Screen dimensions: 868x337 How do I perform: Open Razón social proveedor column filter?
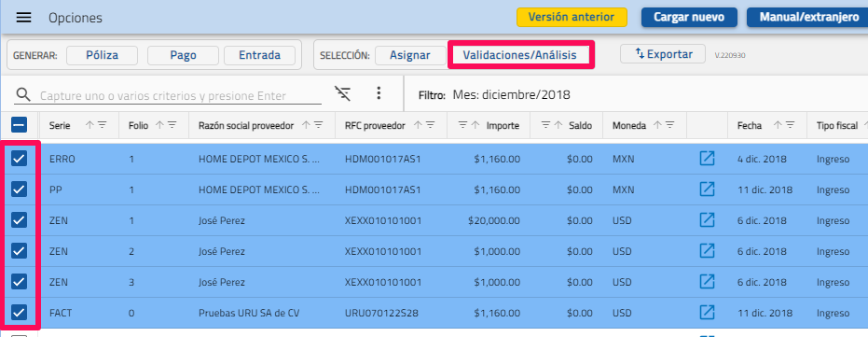tap(318, 125)
